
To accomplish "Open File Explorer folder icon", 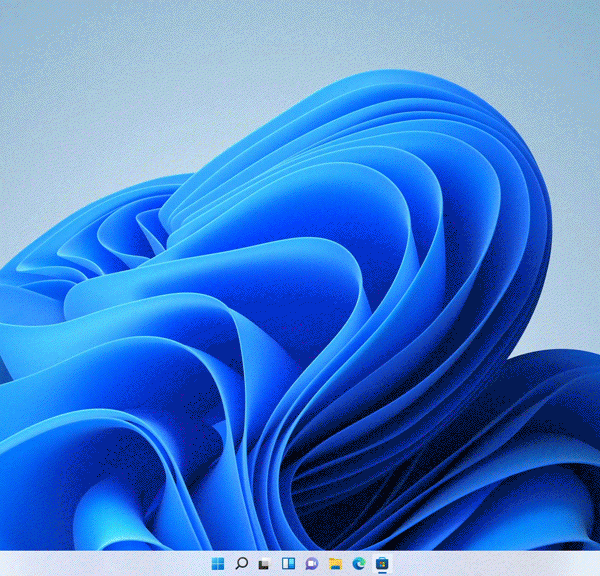I will [x=335, y=564].
